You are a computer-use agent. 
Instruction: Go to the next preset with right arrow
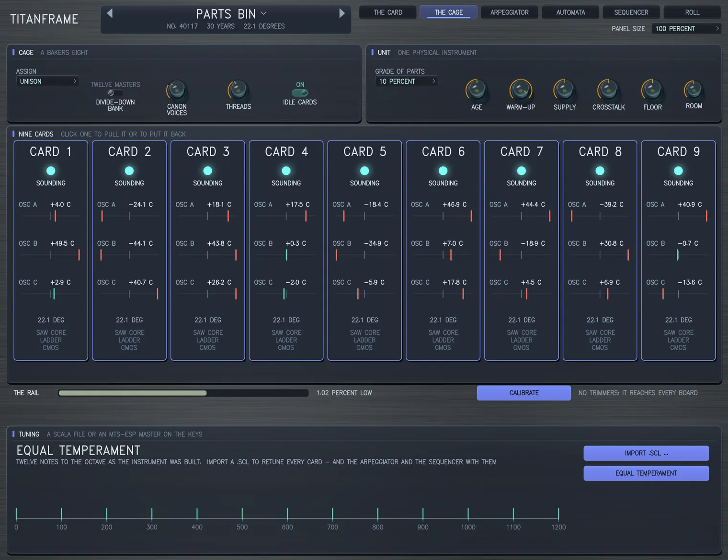point(342,13)
